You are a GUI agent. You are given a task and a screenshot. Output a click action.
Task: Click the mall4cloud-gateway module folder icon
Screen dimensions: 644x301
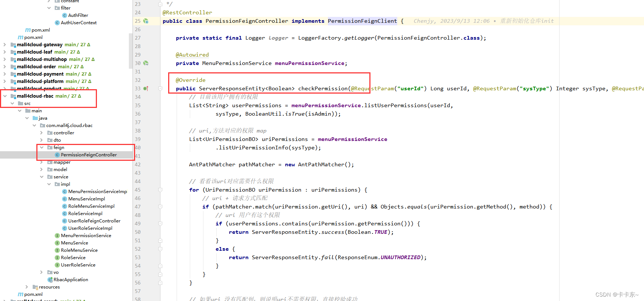pyautogui.click(x=13, y=45)
